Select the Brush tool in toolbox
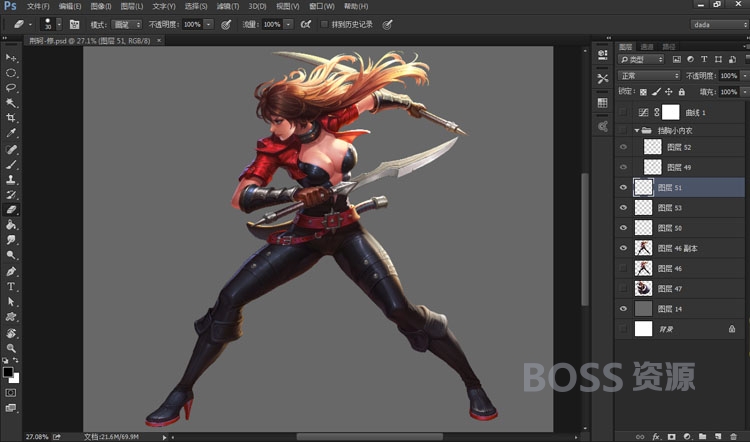This screenshot has height=442, width=750. (x=11, y=165)
